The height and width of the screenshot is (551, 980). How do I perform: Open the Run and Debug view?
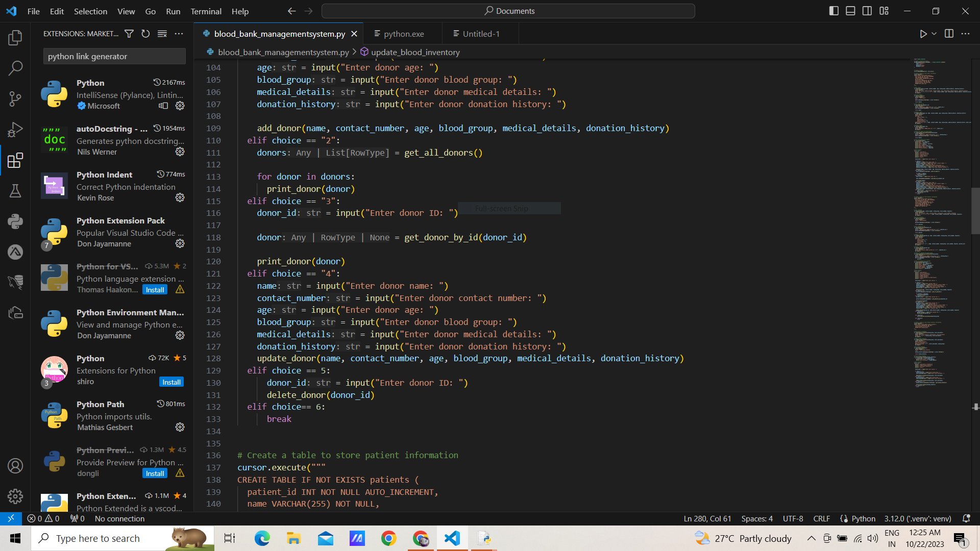click(15, 130)
